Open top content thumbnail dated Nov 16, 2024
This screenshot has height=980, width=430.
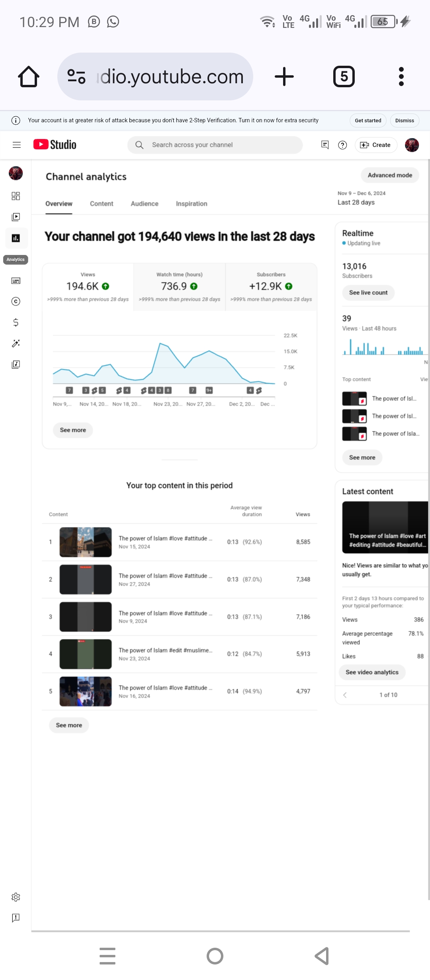point(86,692)
